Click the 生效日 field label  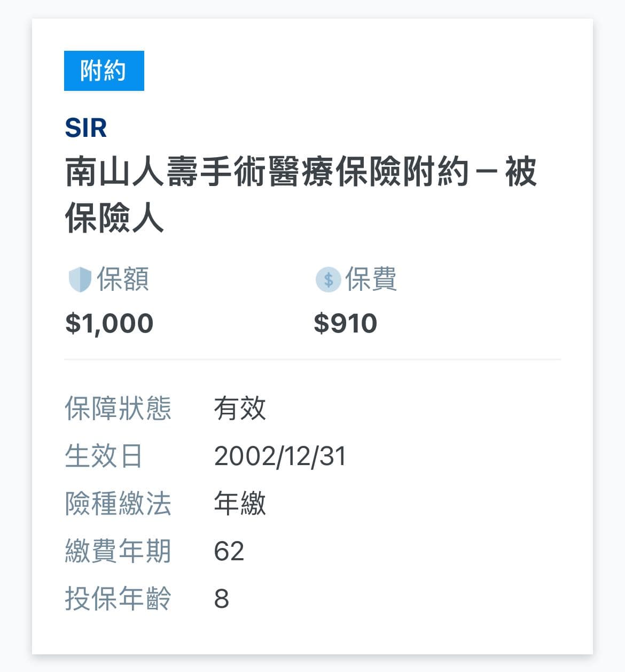tap(104, 456)
